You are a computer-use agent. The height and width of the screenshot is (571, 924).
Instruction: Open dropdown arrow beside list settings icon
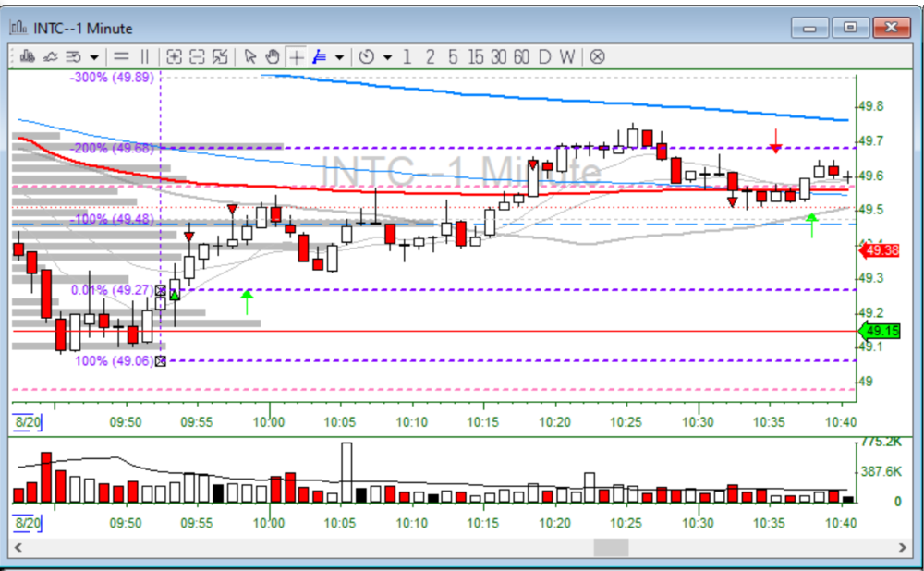point(94,57)
